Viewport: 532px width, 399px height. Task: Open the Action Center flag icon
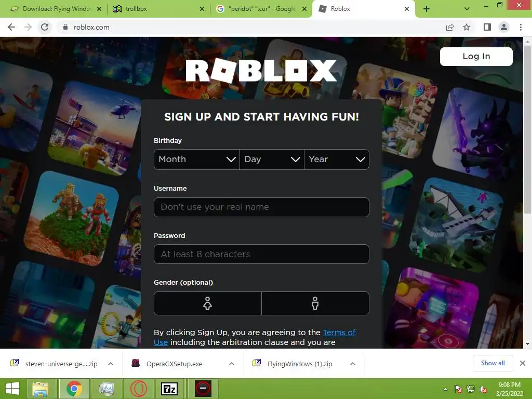click(x=458, y=389)
